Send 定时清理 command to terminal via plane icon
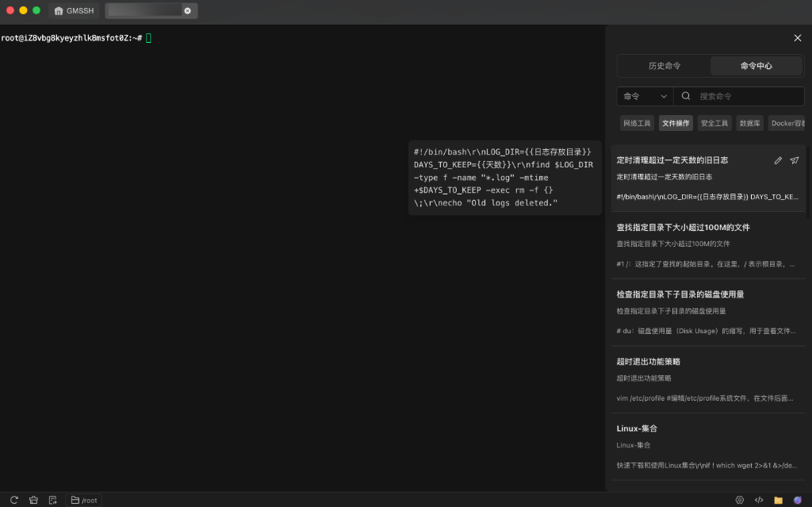Viewport: 812px width, 507px height. pos(795,160)
